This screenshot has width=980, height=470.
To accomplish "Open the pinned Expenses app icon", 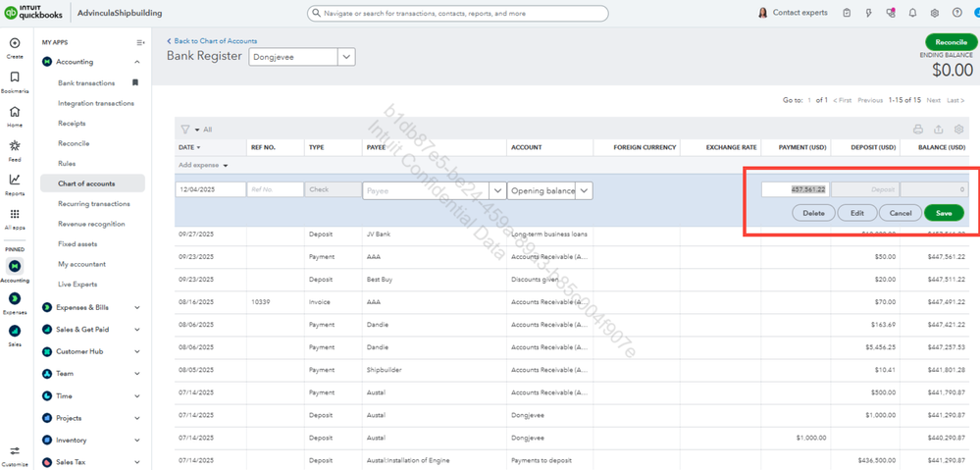I will tap(15, 298).
